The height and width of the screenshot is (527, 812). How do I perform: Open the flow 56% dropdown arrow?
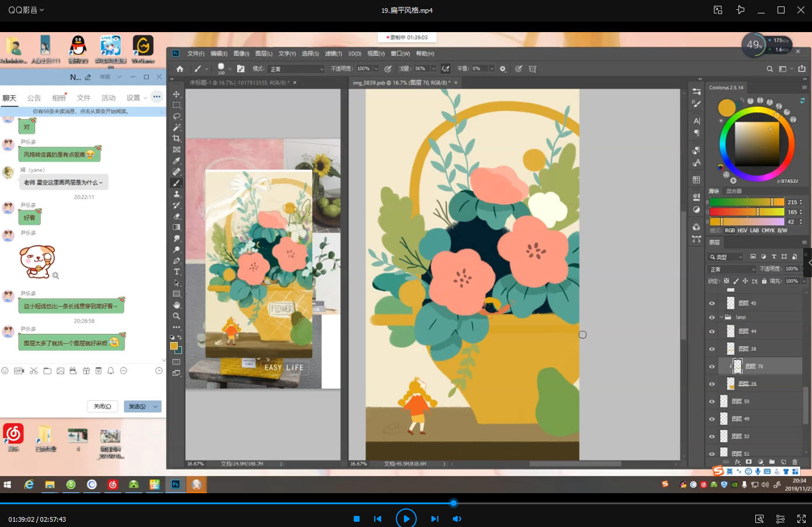(x=434, y=68)
